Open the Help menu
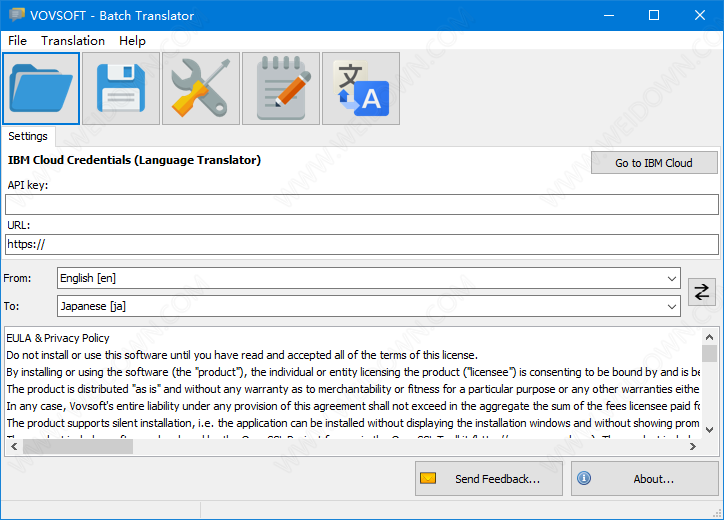724x520 pixels. (x=132, y=41)
